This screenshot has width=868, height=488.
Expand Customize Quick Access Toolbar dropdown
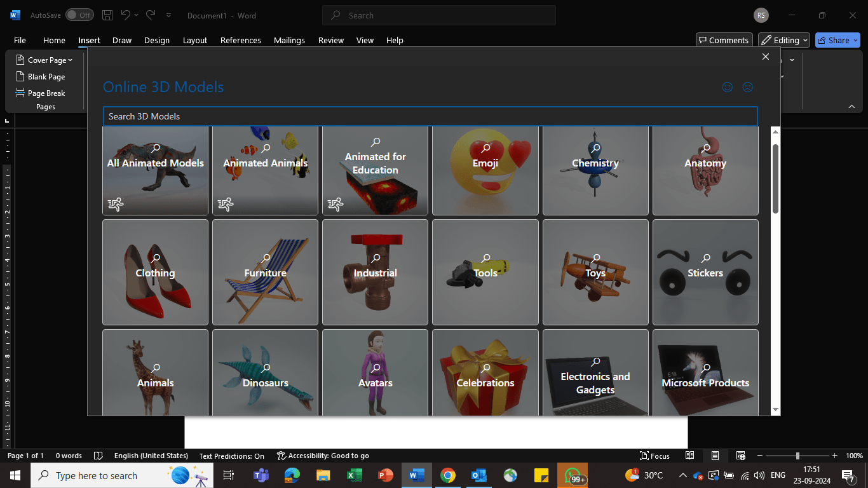pyautogui.click(x=168, y=15)
